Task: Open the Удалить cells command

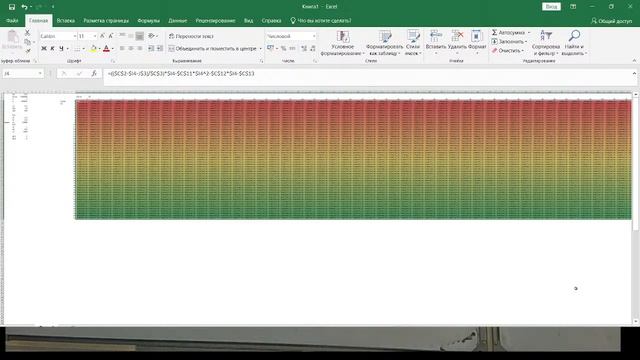Action: click(x=457, y=42)
